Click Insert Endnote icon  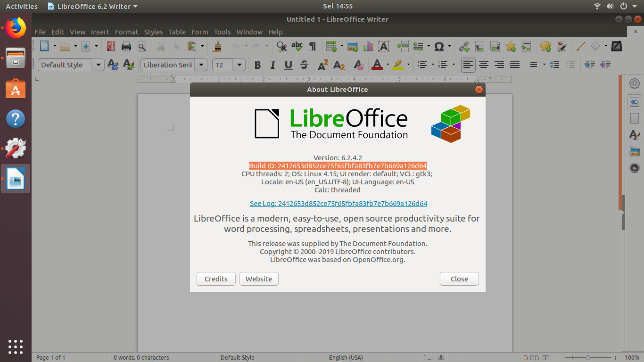click(x=495, y=46)
